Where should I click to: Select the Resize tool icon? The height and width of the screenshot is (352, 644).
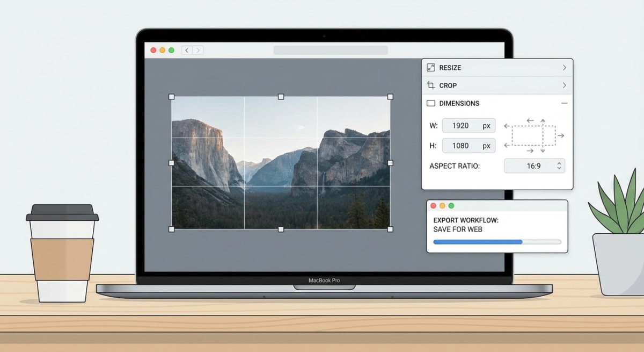pyautogui.click(x=431, y=67)
